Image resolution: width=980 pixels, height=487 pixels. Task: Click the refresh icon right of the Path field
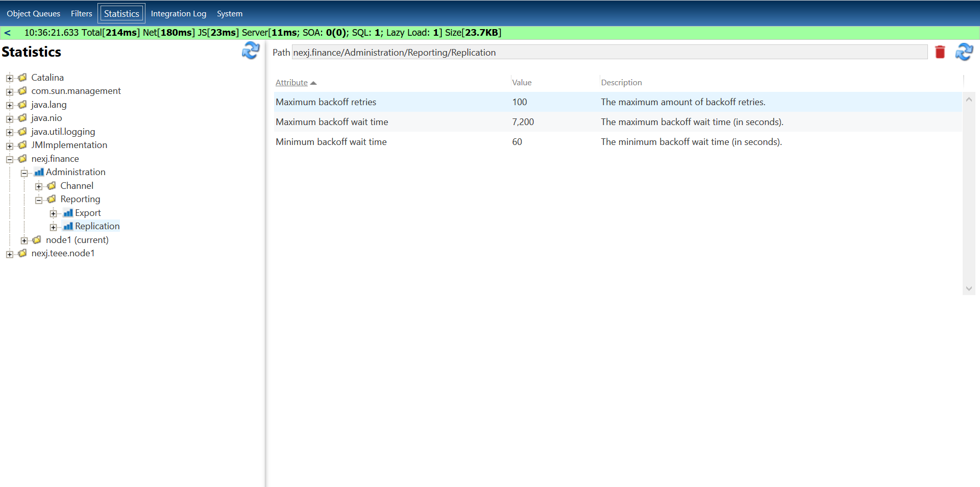click(x=964, y=52)
